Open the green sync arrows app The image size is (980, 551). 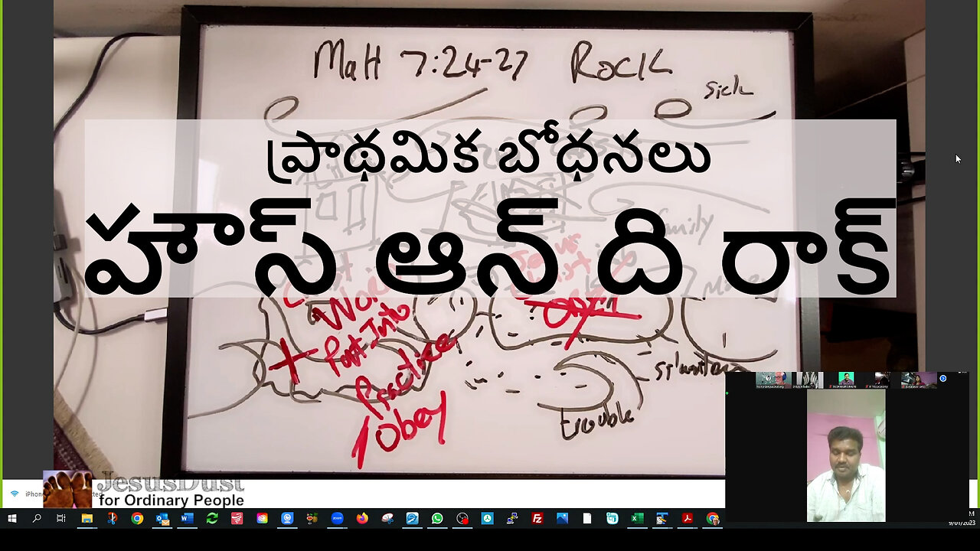pos(212,518)
